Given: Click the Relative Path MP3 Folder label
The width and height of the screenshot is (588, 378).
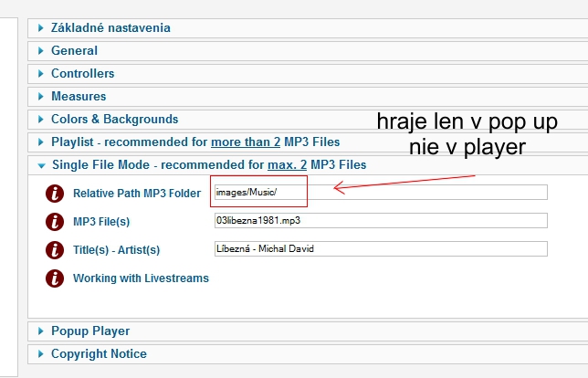Looking at the screenshot, I should click(137, 194).
